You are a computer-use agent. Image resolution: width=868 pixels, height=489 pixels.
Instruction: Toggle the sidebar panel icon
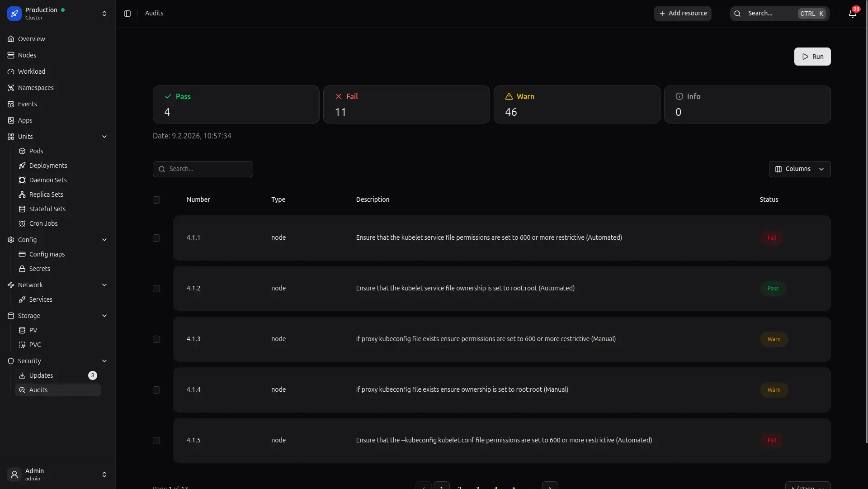tap(127, 14)
